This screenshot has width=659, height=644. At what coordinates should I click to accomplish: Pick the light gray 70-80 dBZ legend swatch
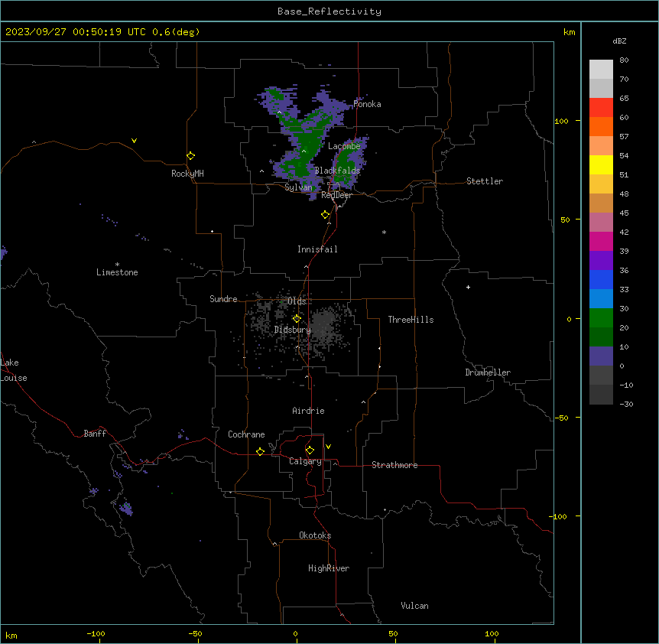(601, 69)
